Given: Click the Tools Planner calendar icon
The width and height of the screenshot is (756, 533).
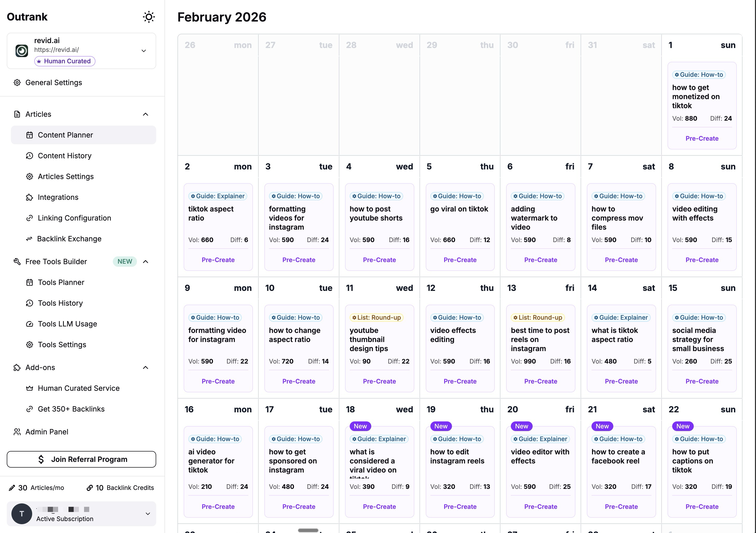Looking at the screenshot, I should pyautogui.click(x=30, y=282).
